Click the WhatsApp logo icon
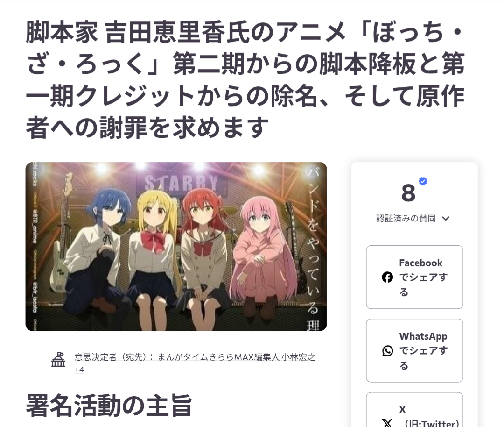Viewport: 504px width, 427px height. (387, 351)
